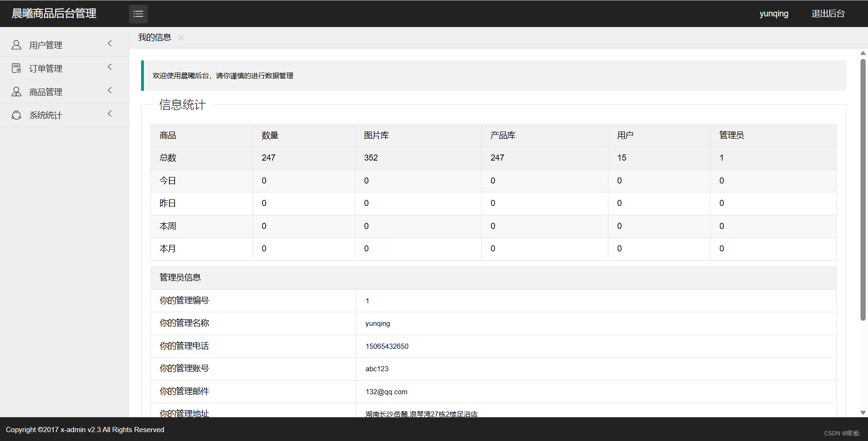868x441 pixels.
Task: Expand the 商品管理 chevron arrow
Action: tap(110, 90)
